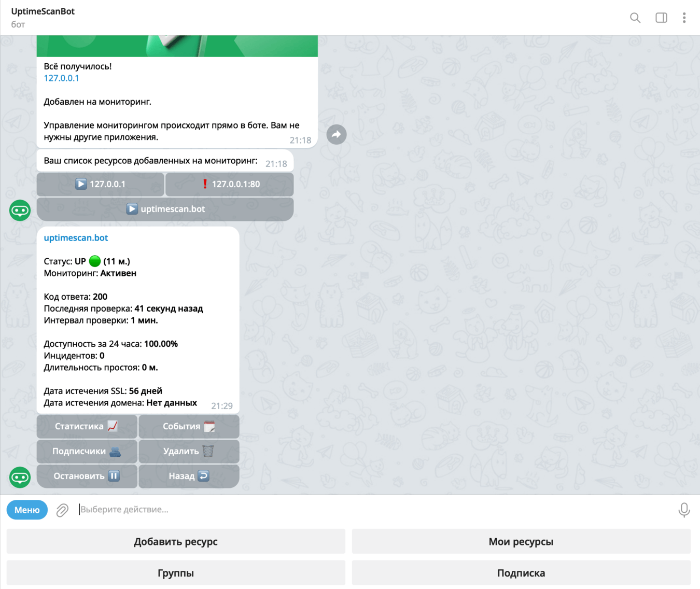Select the uptimescan.bot resource button
Screen dimensions: 700x589
pos(165,209)
